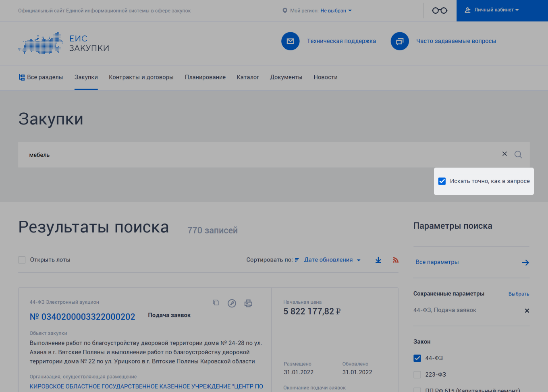This screenshot has height=392, width=548.
Task: Click Выбрать next to Сохраненные параметры
Action: pyautogui.click(x=519, y=294)
